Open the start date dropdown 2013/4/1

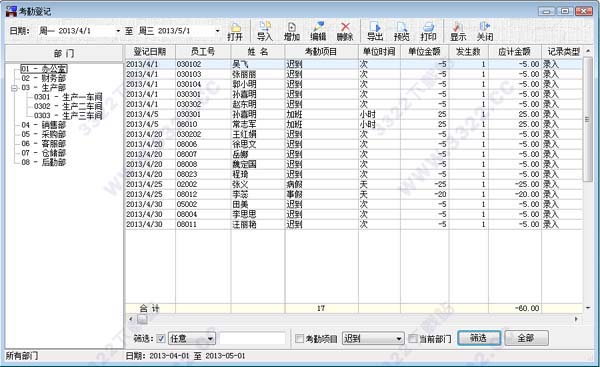coord(118,31)
